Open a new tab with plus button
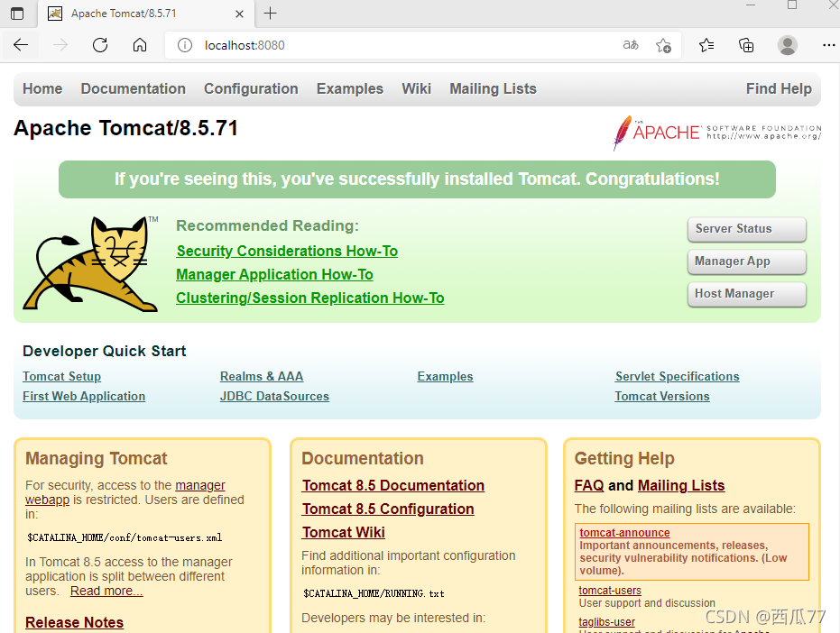 pyautogui.click(x=271, y=14)
